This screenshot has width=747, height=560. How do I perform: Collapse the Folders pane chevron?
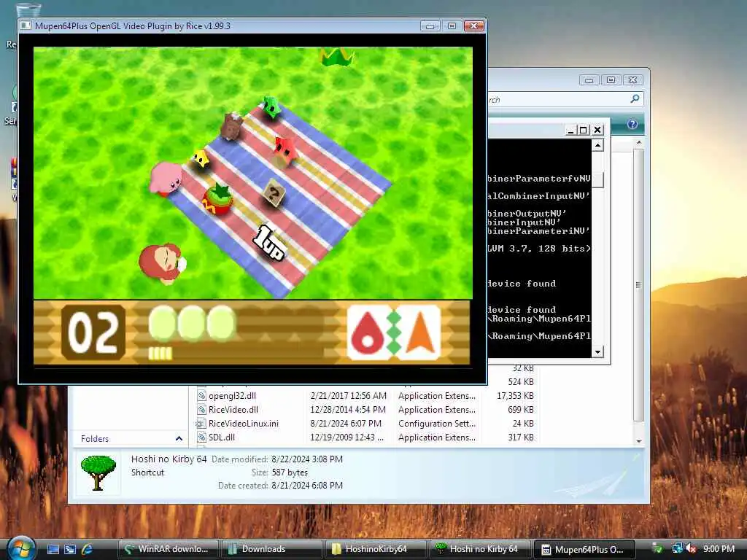click(x=179, y=438)
